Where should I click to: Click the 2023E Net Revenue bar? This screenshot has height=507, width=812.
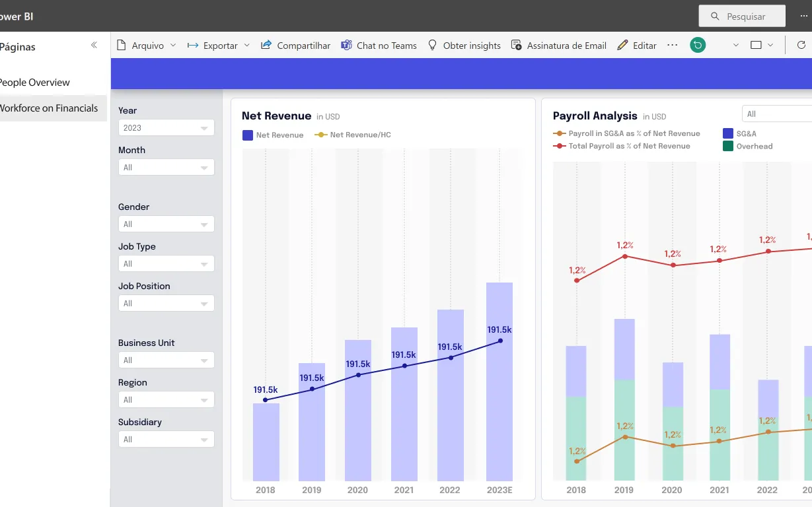pos(499,382)
